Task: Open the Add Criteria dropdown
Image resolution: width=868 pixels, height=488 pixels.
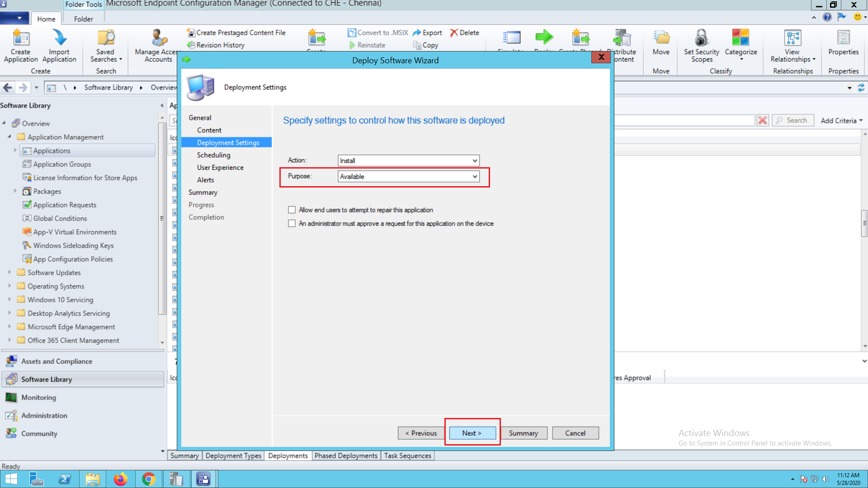Action: click(842, 121)
